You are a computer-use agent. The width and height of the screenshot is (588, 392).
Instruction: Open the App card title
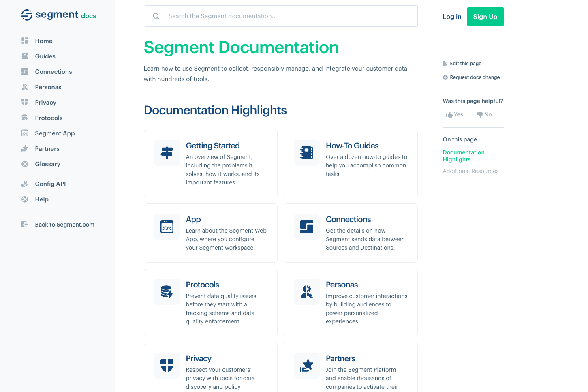click(x=193, y=219)
